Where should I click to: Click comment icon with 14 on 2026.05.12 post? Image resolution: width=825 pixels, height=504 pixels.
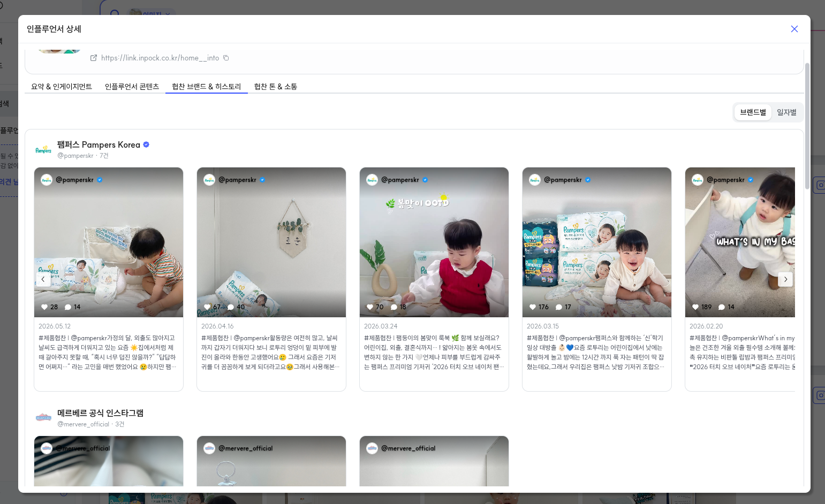pos(68,307)
